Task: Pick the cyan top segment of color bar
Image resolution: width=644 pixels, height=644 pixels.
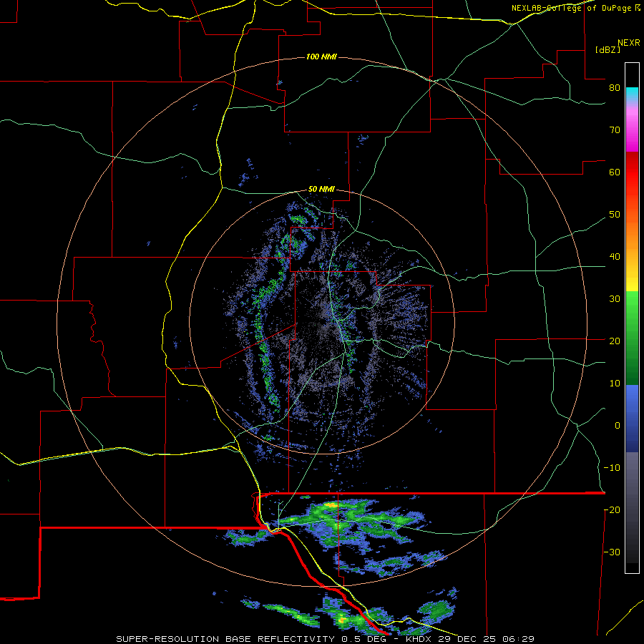Action: 632,94
